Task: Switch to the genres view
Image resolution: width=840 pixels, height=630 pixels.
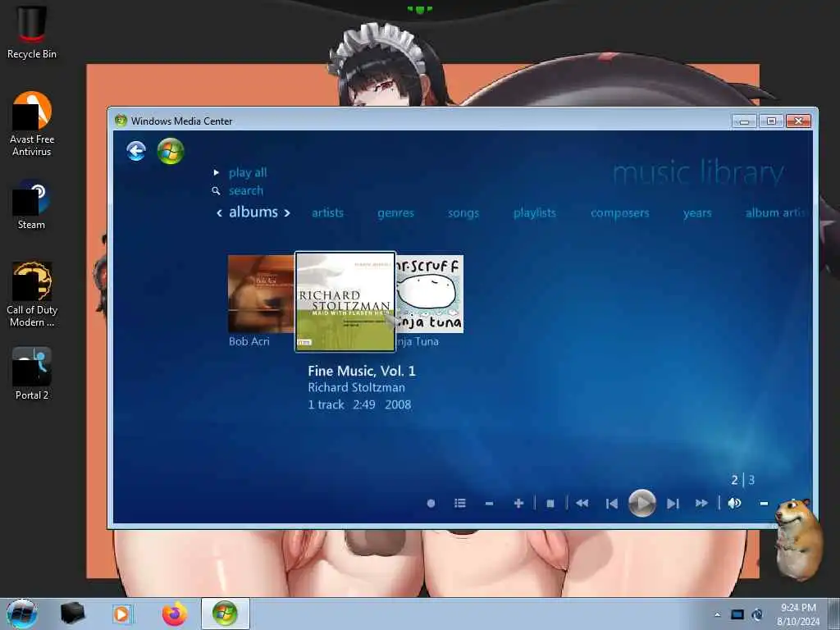Action: [395, 213]
